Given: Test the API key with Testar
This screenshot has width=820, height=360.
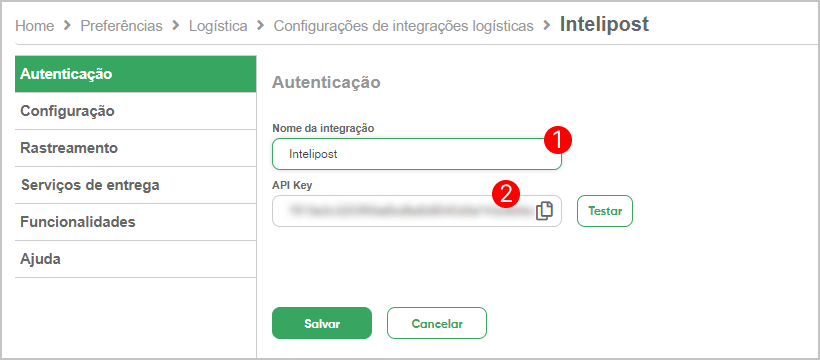Looking at the screenshot, I should [x=605, y=211].
